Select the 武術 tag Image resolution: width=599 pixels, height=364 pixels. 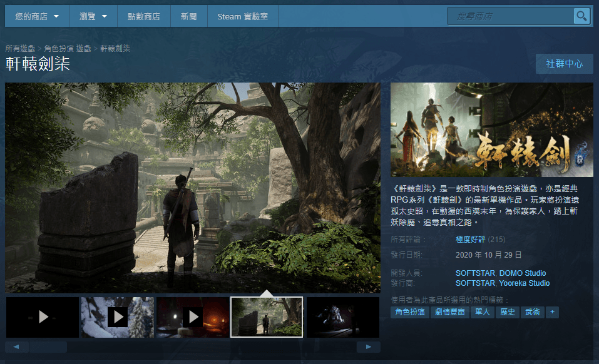click(x=533, y=312)
